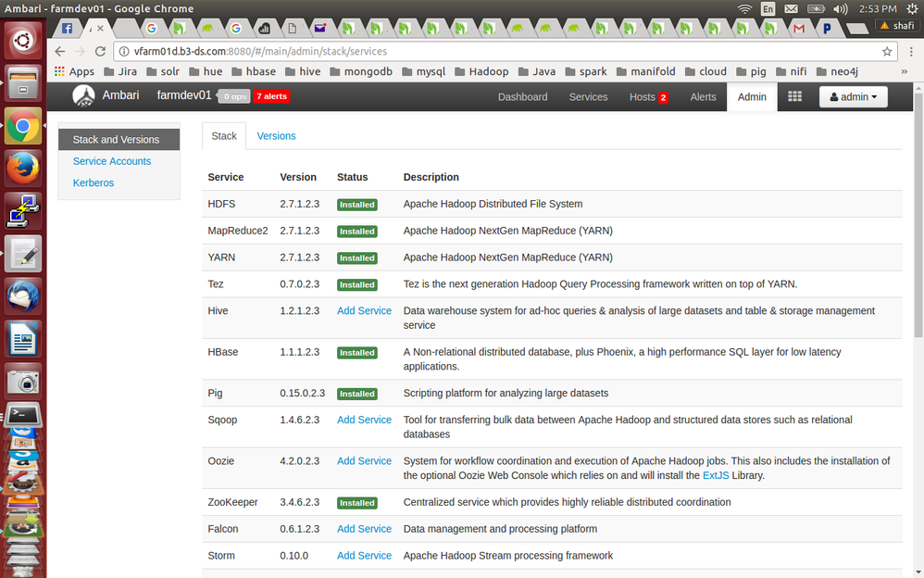This screenshot has width=924, height=578.
Task: Open the shafi profile dropdown in Chrome
Action: click(x=899, y=25)
